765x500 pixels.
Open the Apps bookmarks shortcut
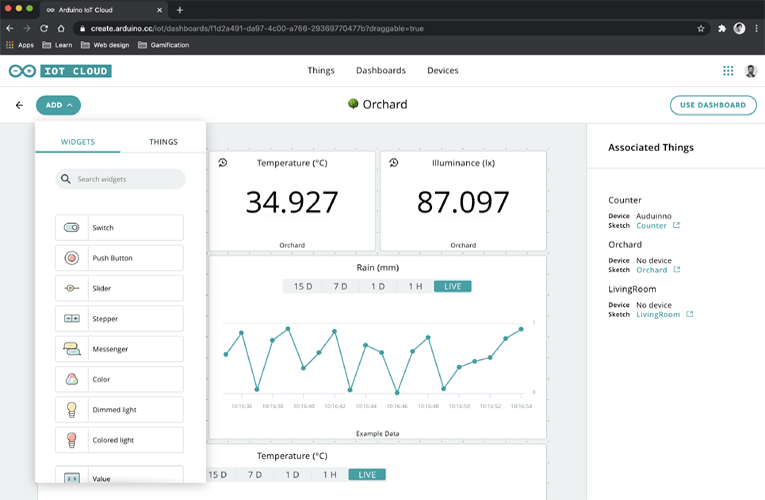(x=20, y=45)
